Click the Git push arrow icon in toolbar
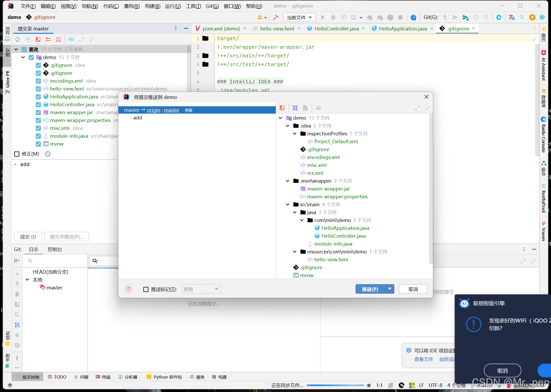 pos(465,17)
